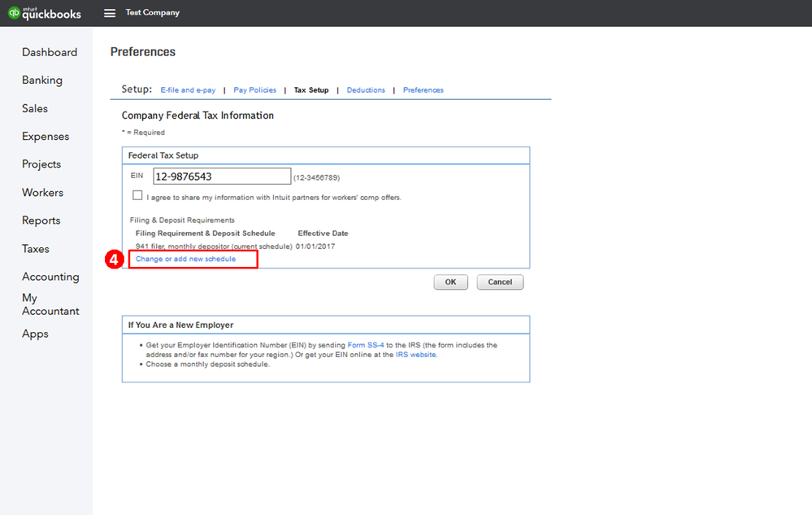Switch to Deductions setup
The width and height of the screenshot is (812, 515).
(366, 90)
